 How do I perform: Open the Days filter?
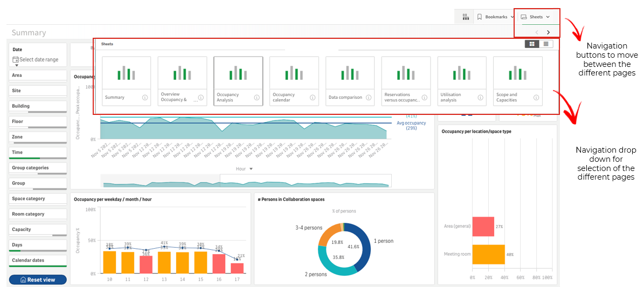coord(38,244)
